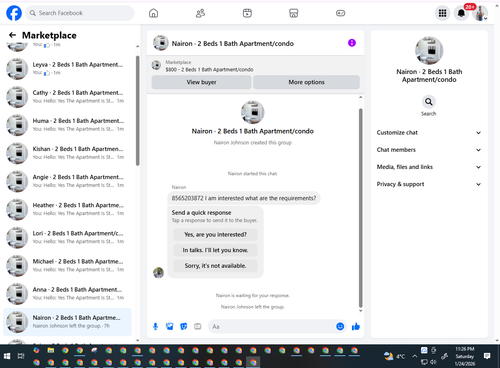Expand Privacy & support section

point(429,184)
